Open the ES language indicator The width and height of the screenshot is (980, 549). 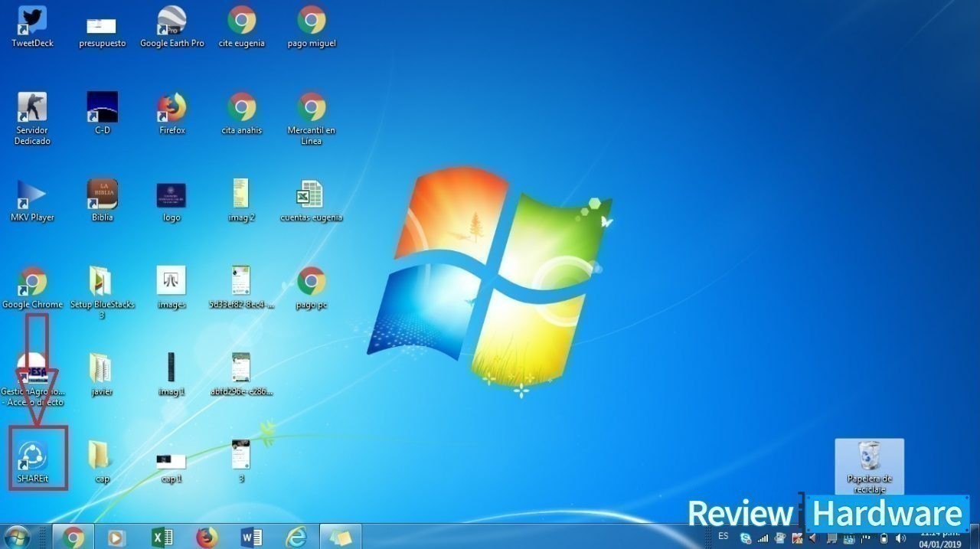click(x=724, y=536)
